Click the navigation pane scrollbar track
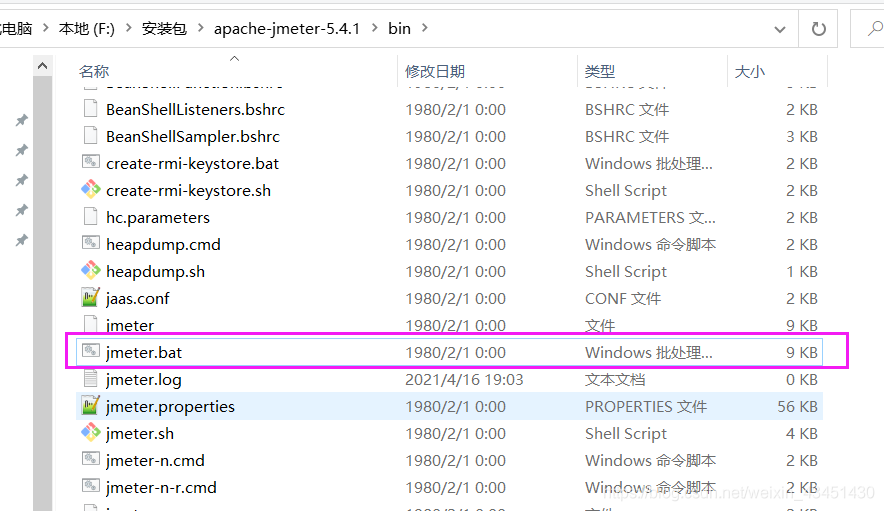Viewport: 884px width, 511px height. point(42,293)
